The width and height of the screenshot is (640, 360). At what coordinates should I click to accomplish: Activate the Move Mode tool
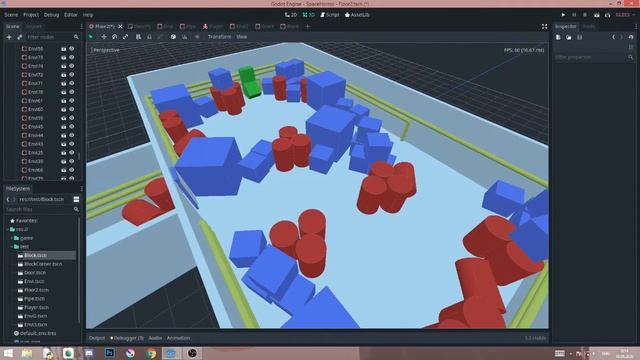pos(104,37)
